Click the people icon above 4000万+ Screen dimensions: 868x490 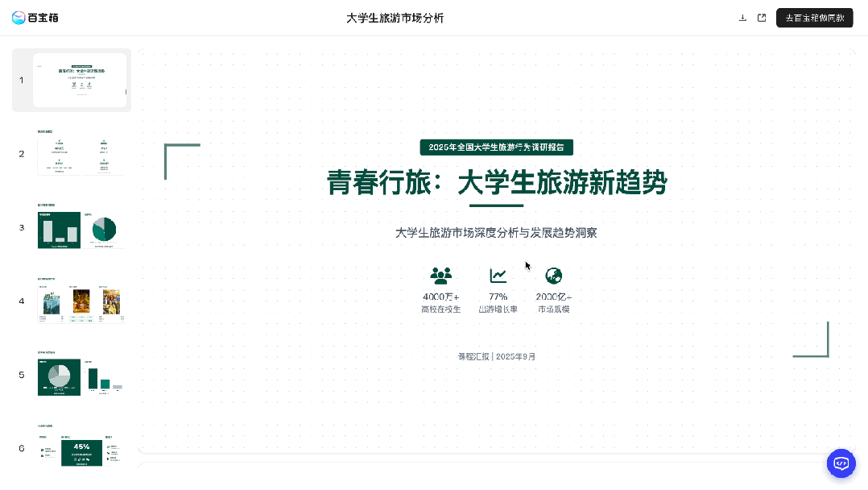click(440, 275)
